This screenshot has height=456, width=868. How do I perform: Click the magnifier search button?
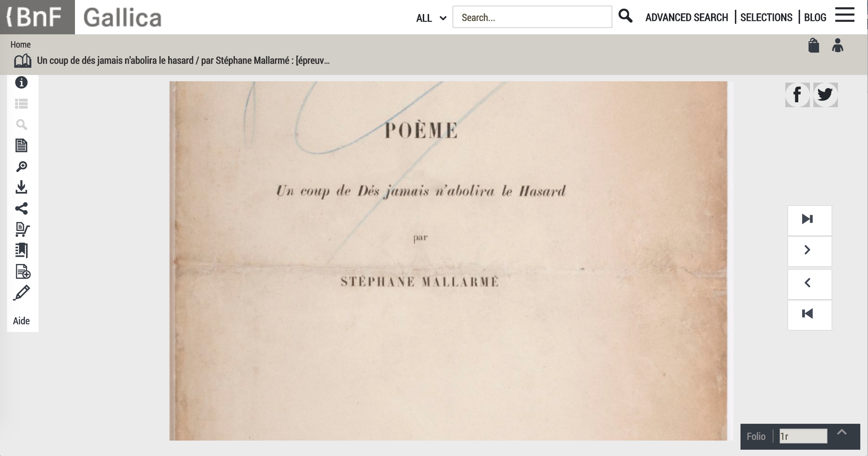[x=625, y=16]
